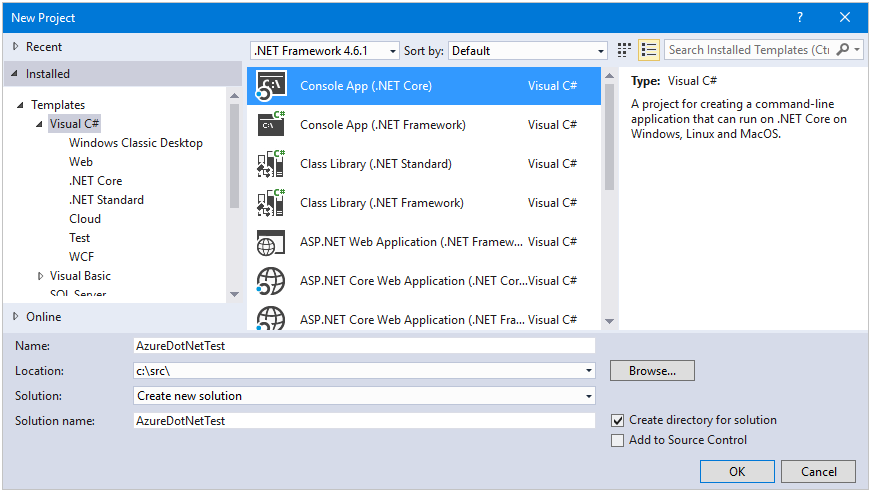Select Class Library (.NET Framework) template name
871x490 pixels.
[x=382, y=203]
